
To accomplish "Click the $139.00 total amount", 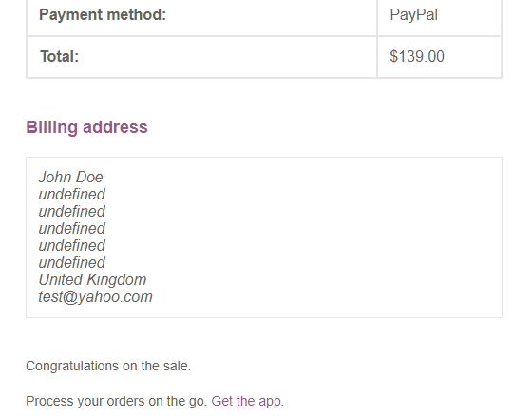I will [x=417, y=56].
